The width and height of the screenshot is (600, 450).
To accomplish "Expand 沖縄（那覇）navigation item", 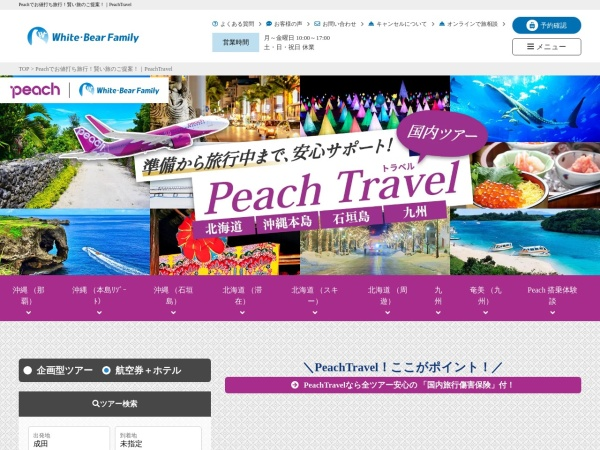I will [x=28, y=298].
